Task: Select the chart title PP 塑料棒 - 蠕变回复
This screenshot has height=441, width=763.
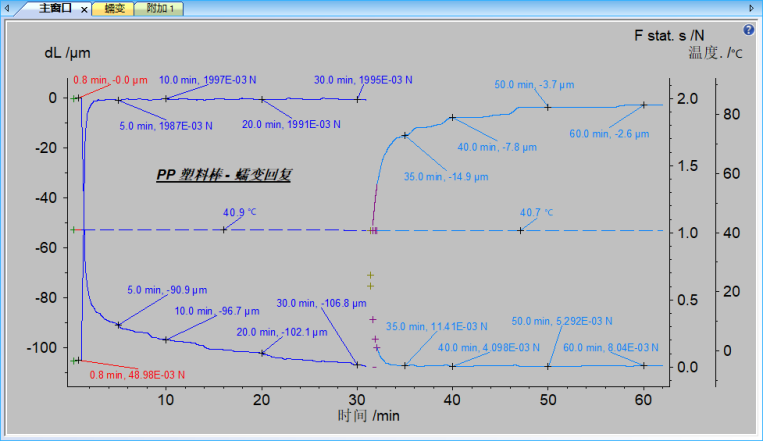Action: (x=224, y=175)
